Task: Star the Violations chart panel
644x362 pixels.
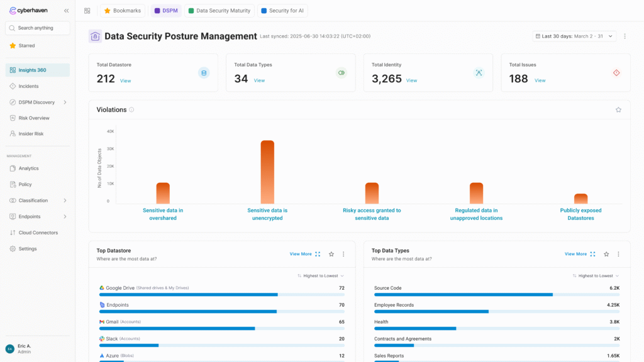Action: (x=618, y=109)
